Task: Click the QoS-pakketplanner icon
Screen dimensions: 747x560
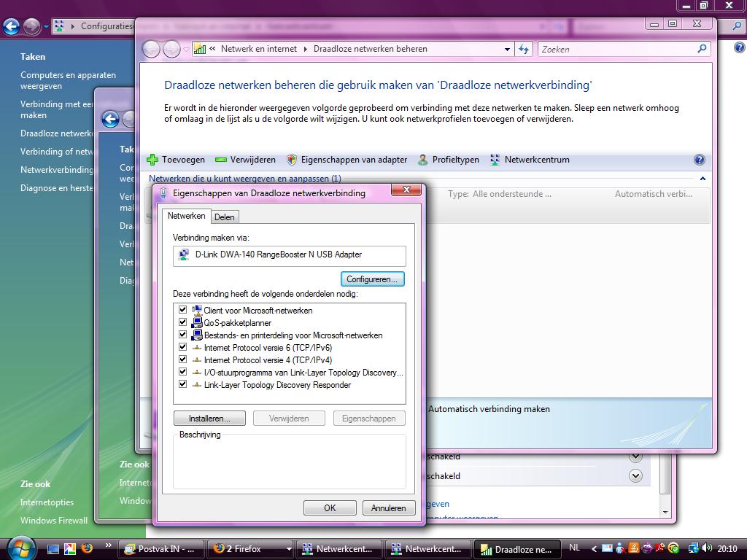Action: pyautogui.click(x=197, y=322)
